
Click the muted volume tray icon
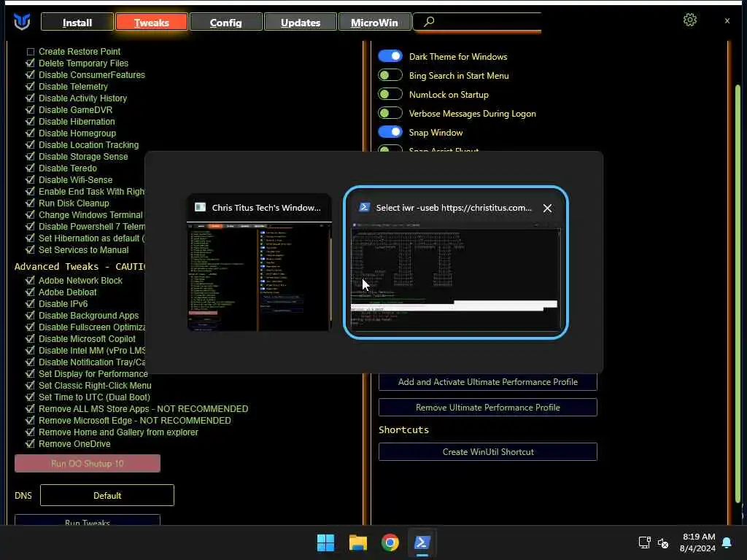(663, 542)
